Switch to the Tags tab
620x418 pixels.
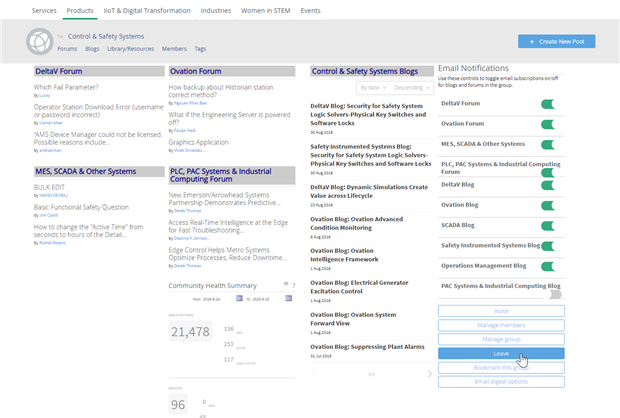200,49
